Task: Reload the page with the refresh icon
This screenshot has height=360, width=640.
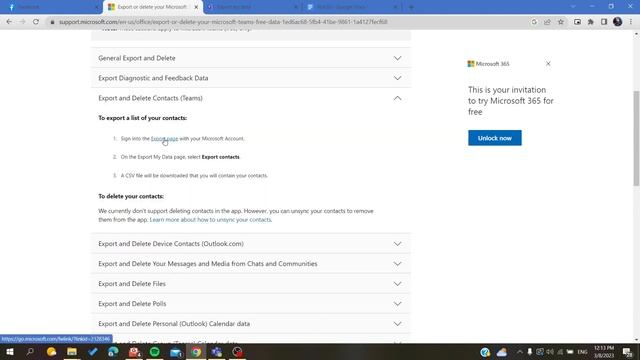Action: click(x=36, y=22)
